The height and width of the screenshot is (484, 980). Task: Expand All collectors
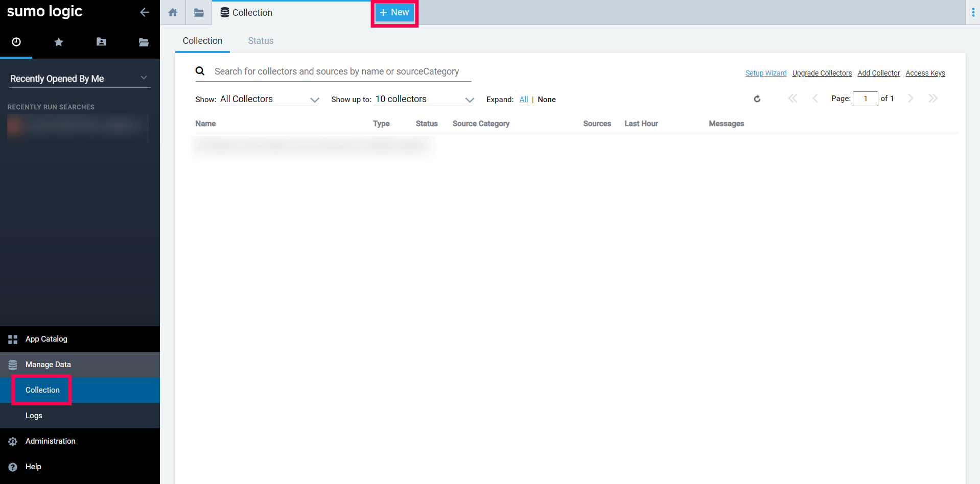pyautogui.click(x=524, y=100)
